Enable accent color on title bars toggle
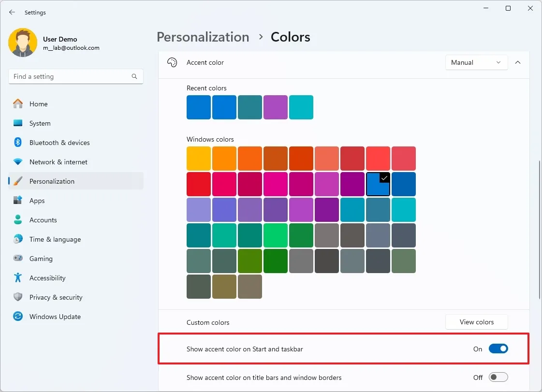Viewport: 542px width, 392px height. 498,377
